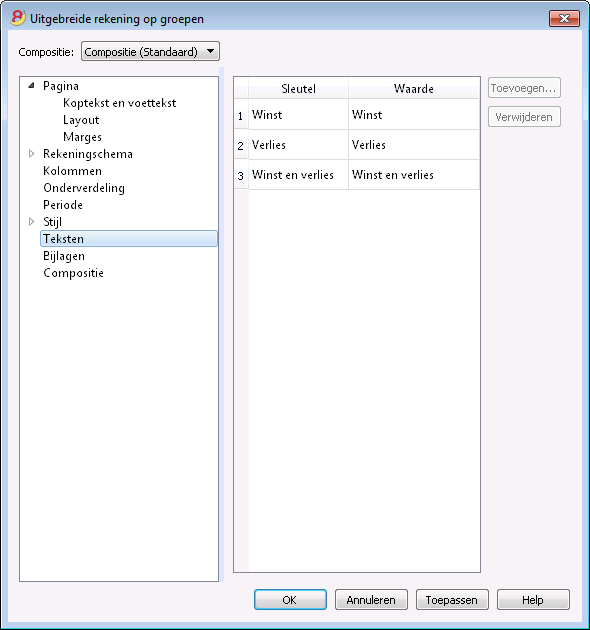The image size is (590, 630).
Task: Click the Sleutel column header
Action: click(x=298, y=88)
